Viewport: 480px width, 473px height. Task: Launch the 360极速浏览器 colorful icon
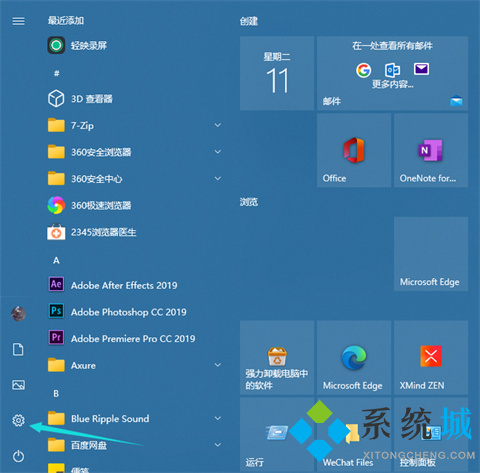coord(56,205)
